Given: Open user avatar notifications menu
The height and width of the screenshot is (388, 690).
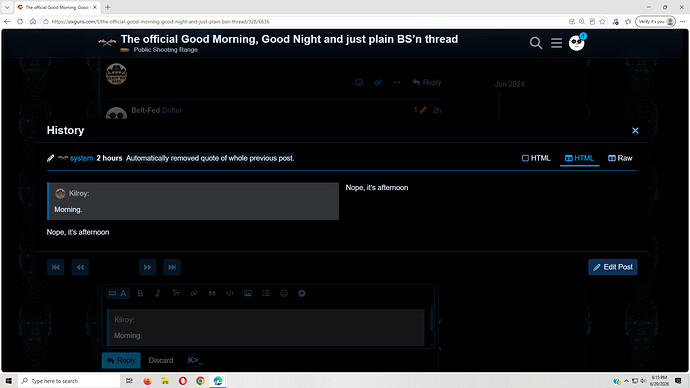Looking at the screenshot, I should (x=576, y=43).
